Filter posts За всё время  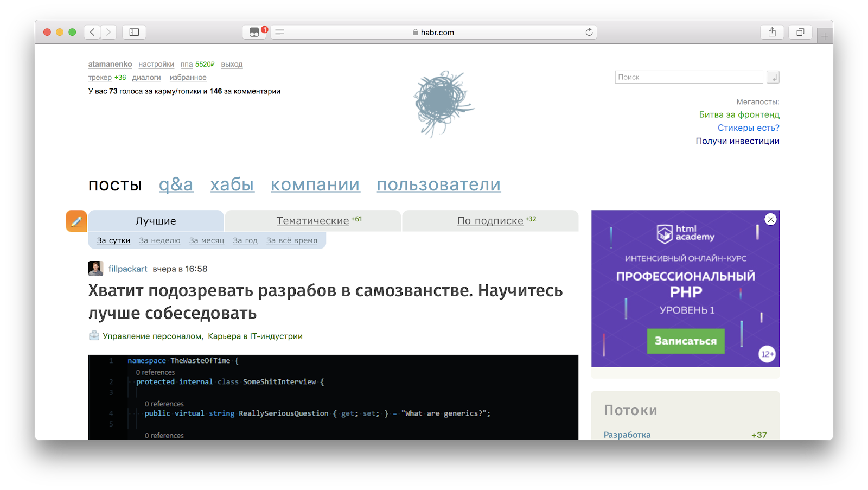click(x=292, y=240)
